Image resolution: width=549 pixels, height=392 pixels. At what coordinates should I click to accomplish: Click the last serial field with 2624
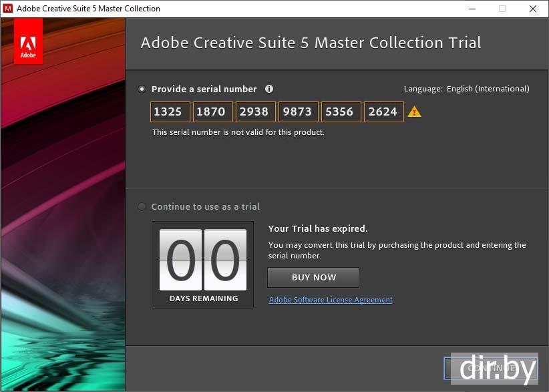point(383,112)
